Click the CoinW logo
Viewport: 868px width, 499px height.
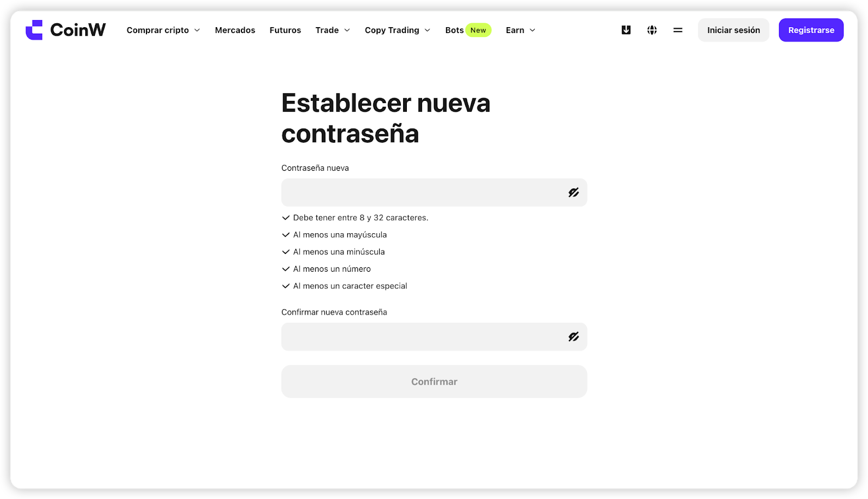point(66,30)
